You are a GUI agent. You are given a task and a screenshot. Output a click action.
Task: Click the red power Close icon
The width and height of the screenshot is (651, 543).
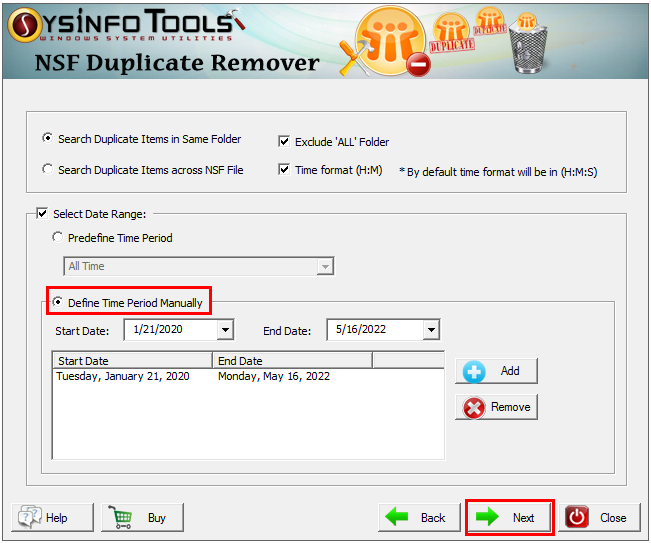(577, 517)
